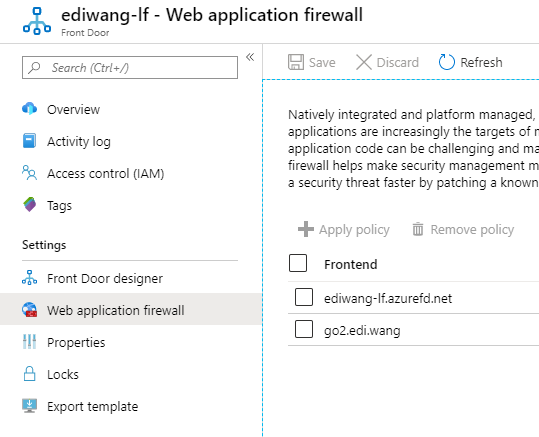Screen dimensions: 539x437
Task: Click the Save toolbar button
Action: [312, 63]
